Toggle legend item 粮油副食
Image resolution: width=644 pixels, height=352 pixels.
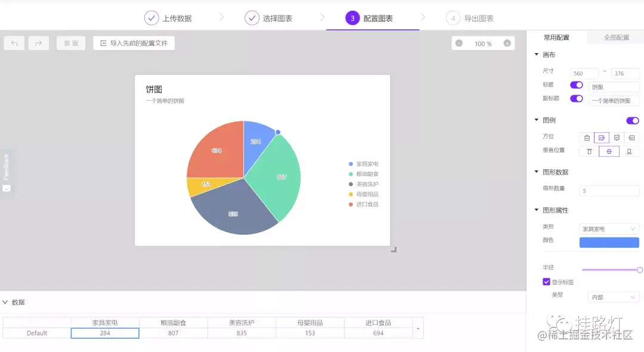coord(364,174)
